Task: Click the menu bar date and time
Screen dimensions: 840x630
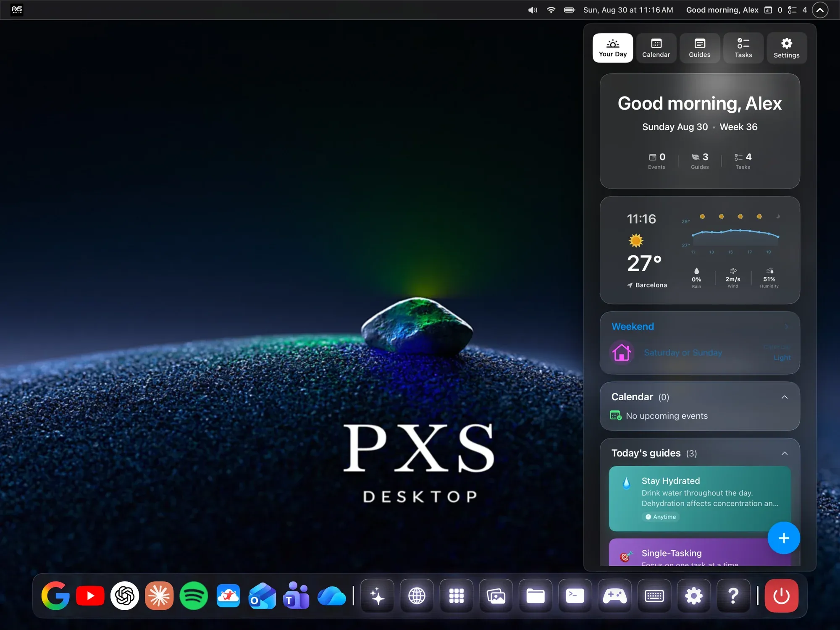Action: (x=628, y=10)
